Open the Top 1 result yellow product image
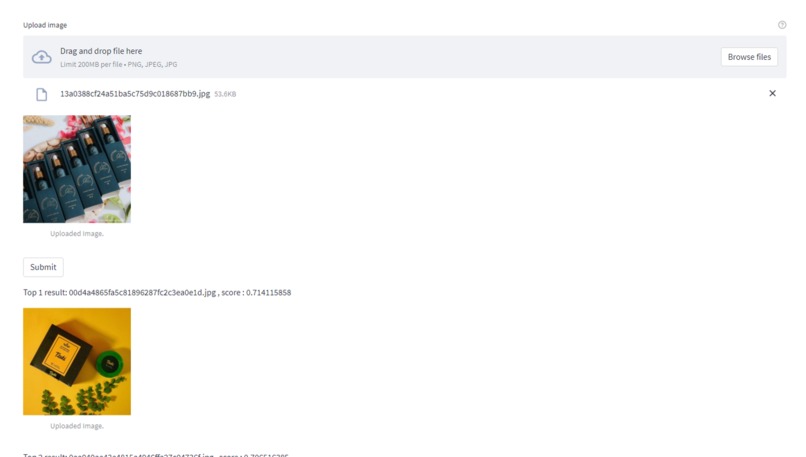Viewport: 806px width, 457px height. tap(77, 361)
